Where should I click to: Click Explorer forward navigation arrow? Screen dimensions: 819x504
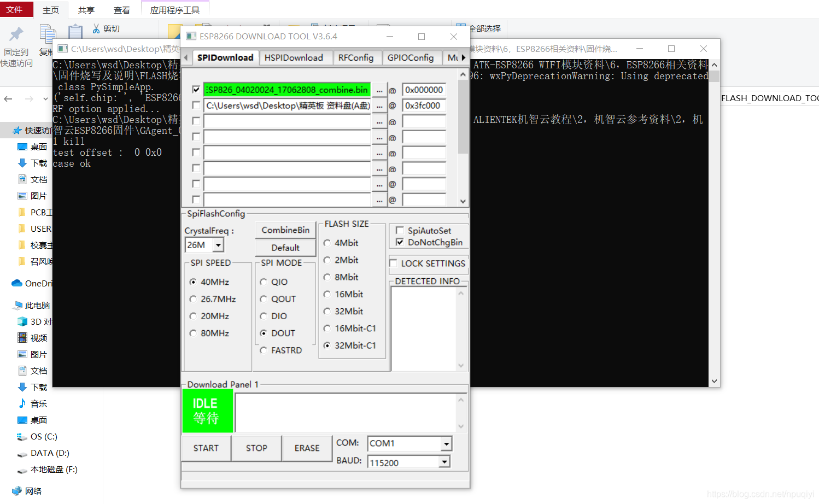click(29, 99)
